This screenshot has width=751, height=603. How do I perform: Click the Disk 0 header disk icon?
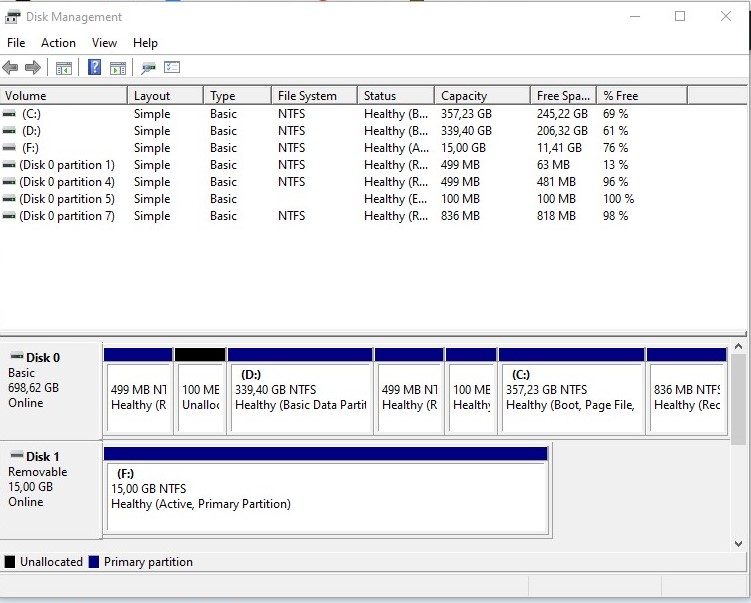[x=17, y=356]
